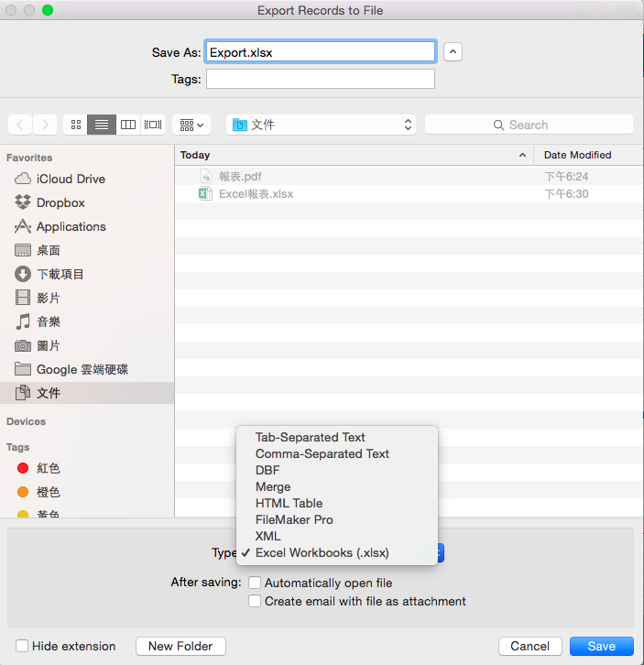Click the Save As filename field

click(x=321, y=52)
